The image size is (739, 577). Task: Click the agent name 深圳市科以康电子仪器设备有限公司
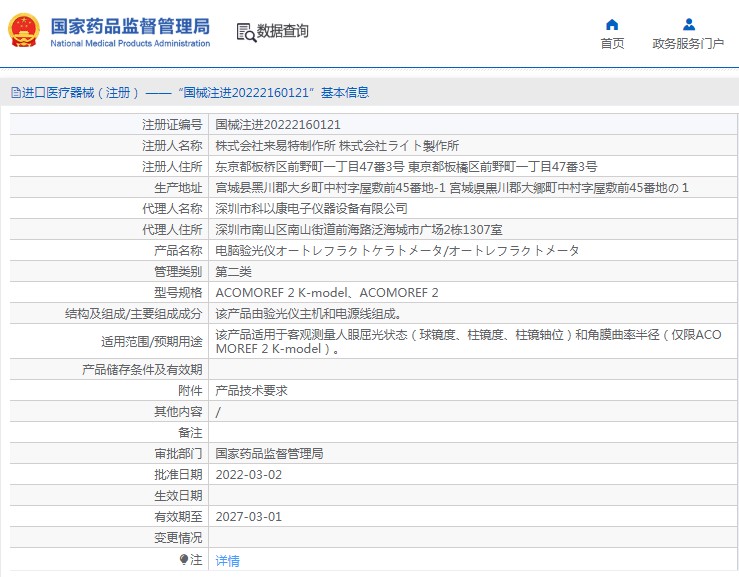point(311,209)
